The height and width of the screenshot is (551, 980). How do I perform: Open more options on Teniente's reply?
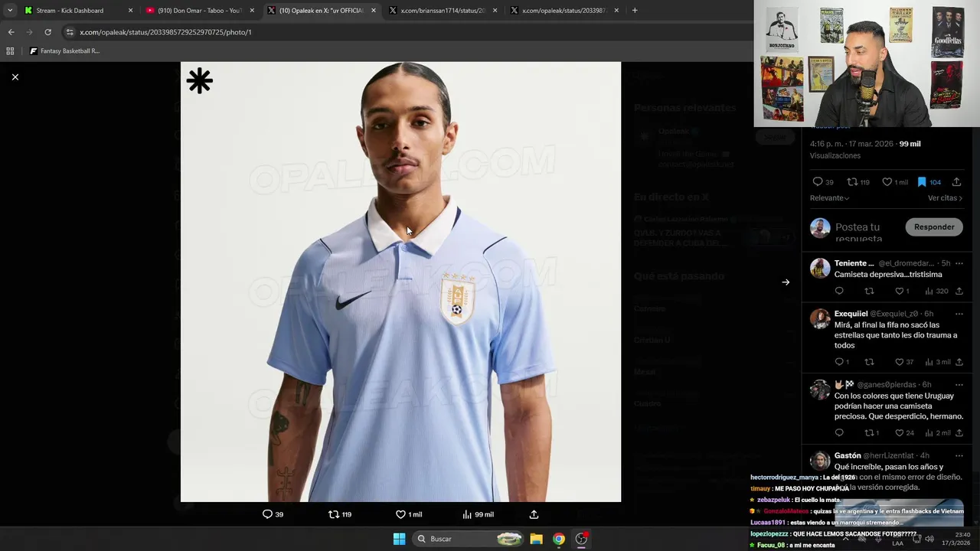tap(959, 263)
